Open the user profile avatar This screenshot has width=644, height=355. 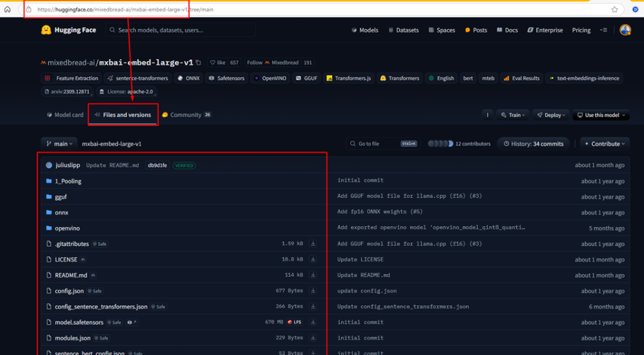pos(625,30)
